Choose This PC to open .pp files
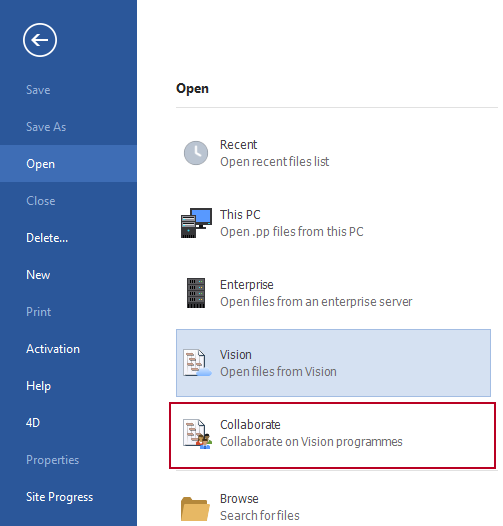The image size is (503, 526). pos(333,223)
